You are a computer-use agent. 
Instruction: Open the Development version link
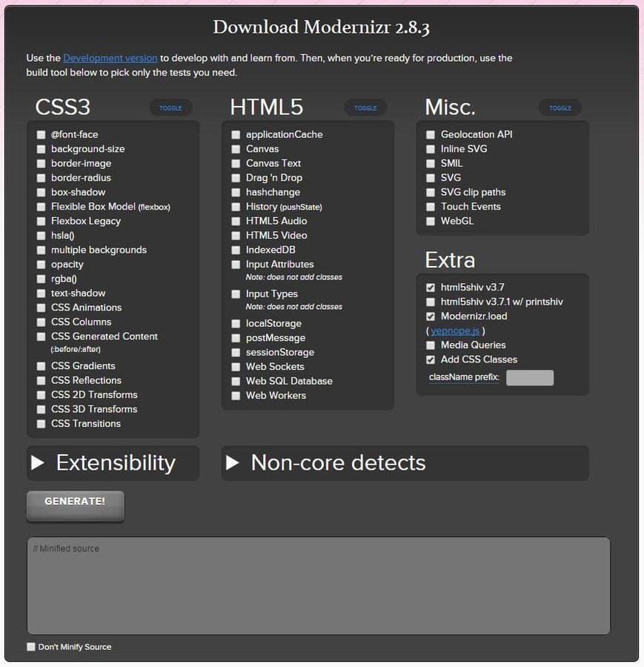pyautogui.click(x=110, y=58)
